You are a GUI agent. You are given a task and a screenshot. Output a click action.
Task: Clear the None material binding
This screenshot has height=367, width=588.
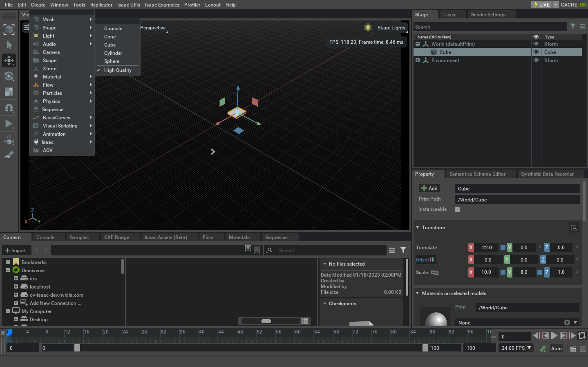[x=567, y=322]
